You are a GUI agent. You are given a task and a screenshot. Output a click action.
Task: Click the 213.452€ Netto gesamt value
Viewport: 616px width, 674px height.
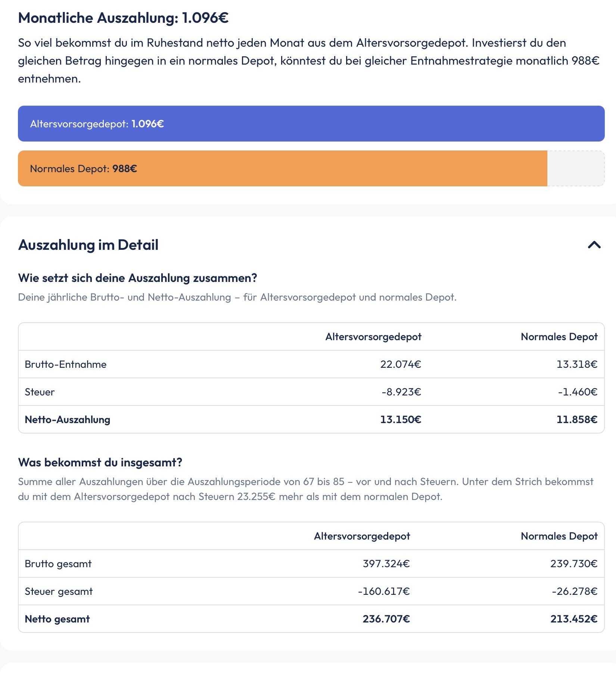(x=574, y=619)
